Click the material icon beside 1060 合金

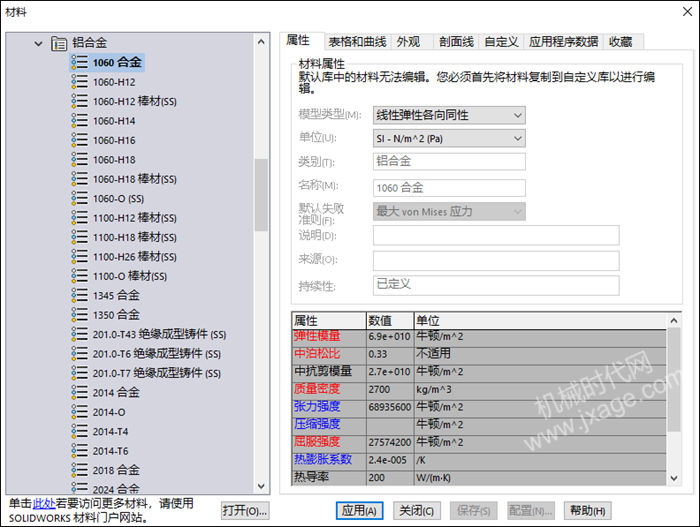pos(79,62)
